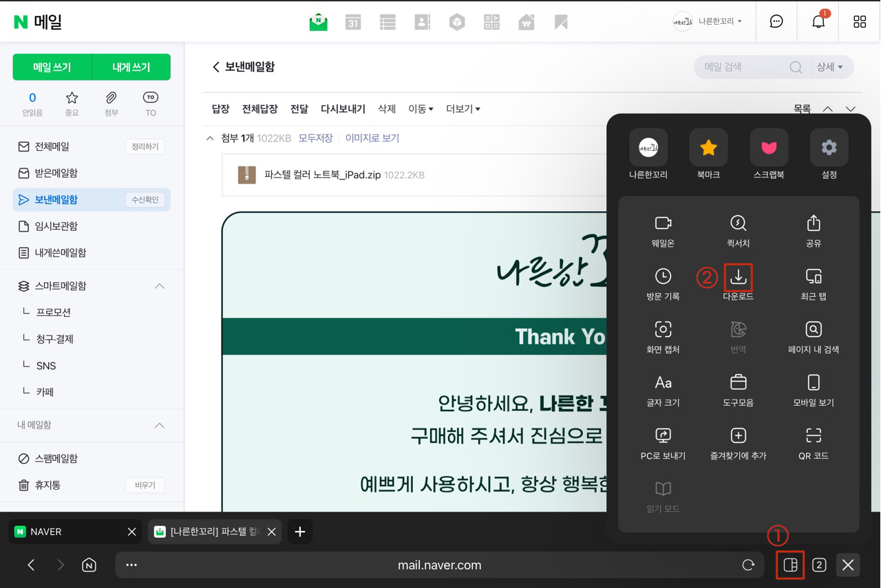881x588 pixels.
Task: Open Whale's 다운로드 (Downloads) from the menu
Action: 738,284
